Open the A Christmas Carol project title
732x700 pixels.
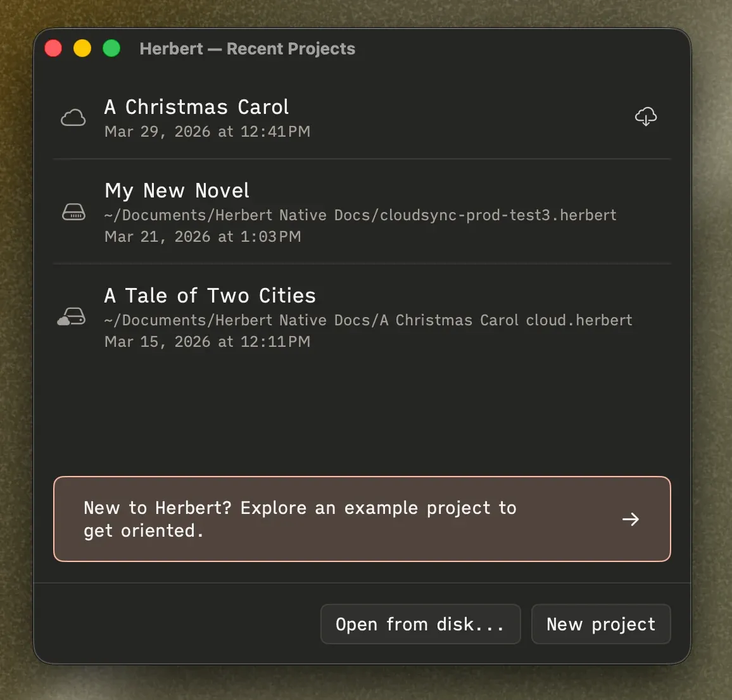196,107
